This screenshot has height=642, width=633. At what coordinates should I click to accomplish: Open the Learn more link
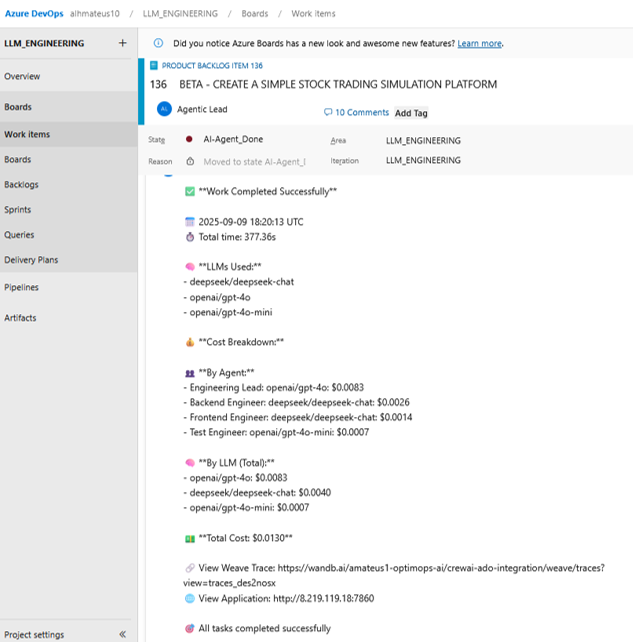(x=479, y=44)
